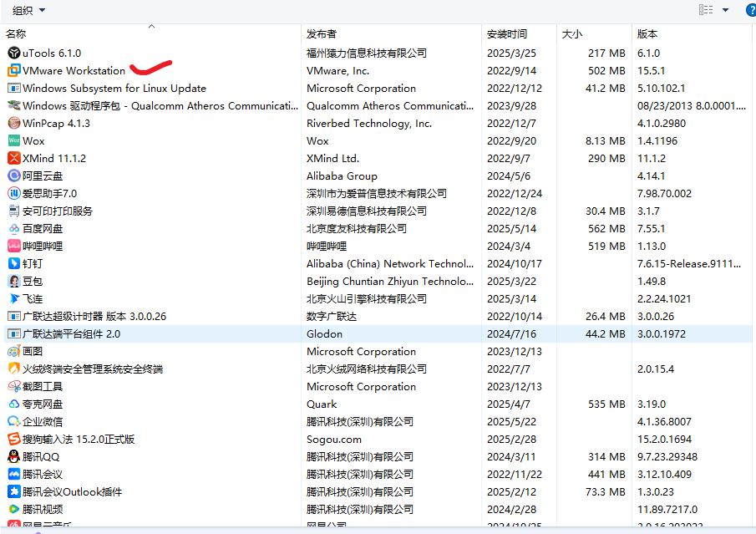The image size is (756, 534).
Task: Select the 夸克网盘 cloud icon
Action: (14, 404)
